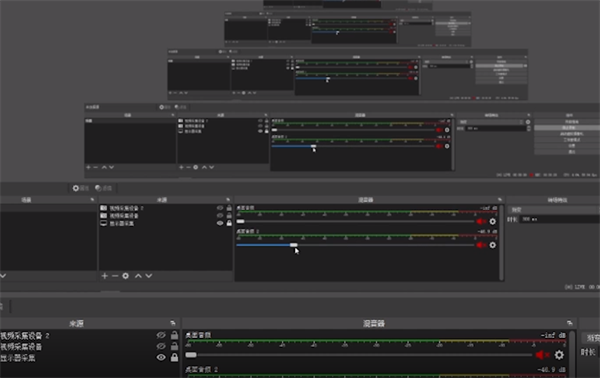
Task: Open the 淡变 transition dropdown in the largest preview copy
Action: (x=554, y=210)
